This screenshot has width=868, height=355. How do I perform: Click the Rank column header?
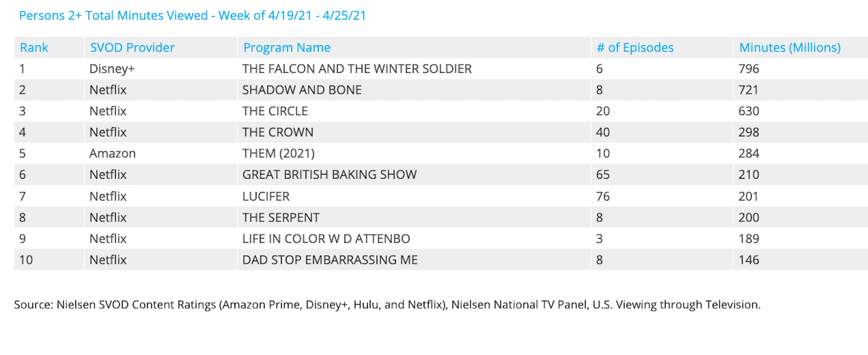(34, 47)
